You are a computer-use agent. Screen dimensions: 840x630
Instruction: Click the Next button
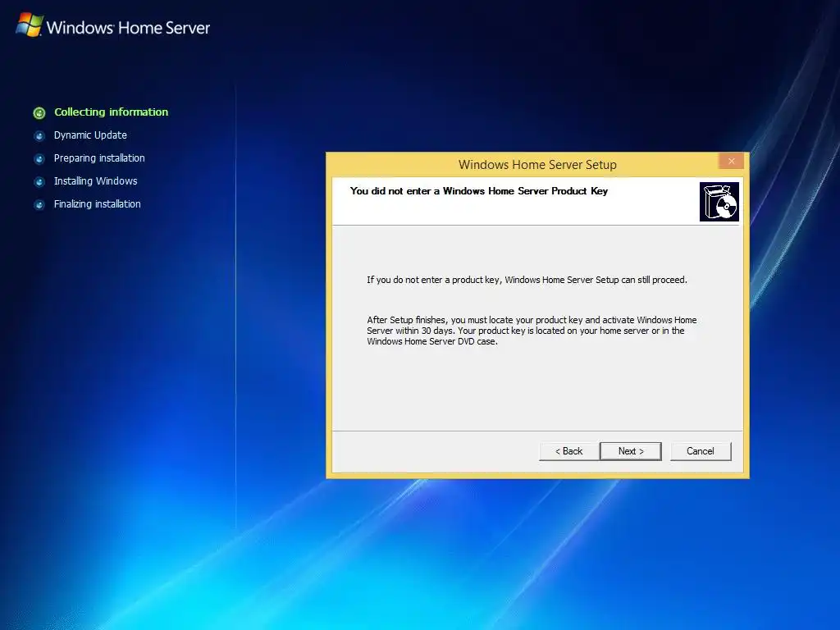click(631, 451)
